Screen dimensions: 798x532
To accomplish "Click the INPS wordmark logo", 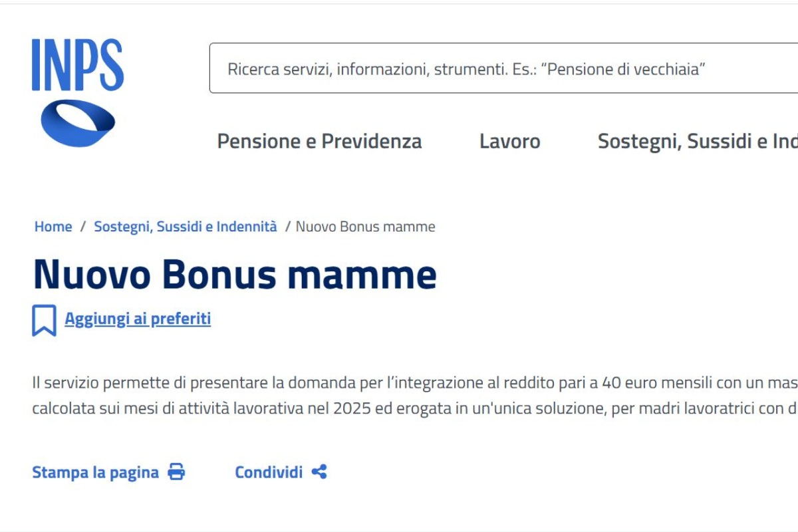I will click(78, 65).
